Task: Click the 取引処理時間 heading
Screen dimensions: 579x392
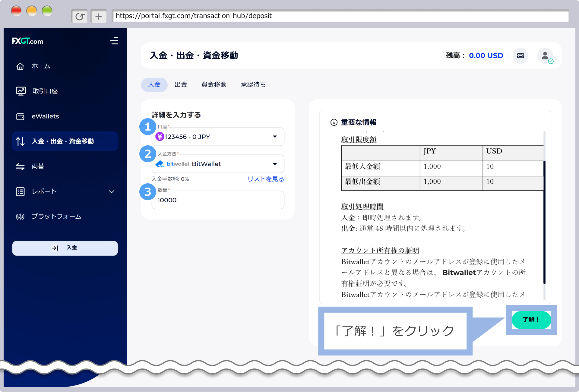Action: tap(362, 207)
